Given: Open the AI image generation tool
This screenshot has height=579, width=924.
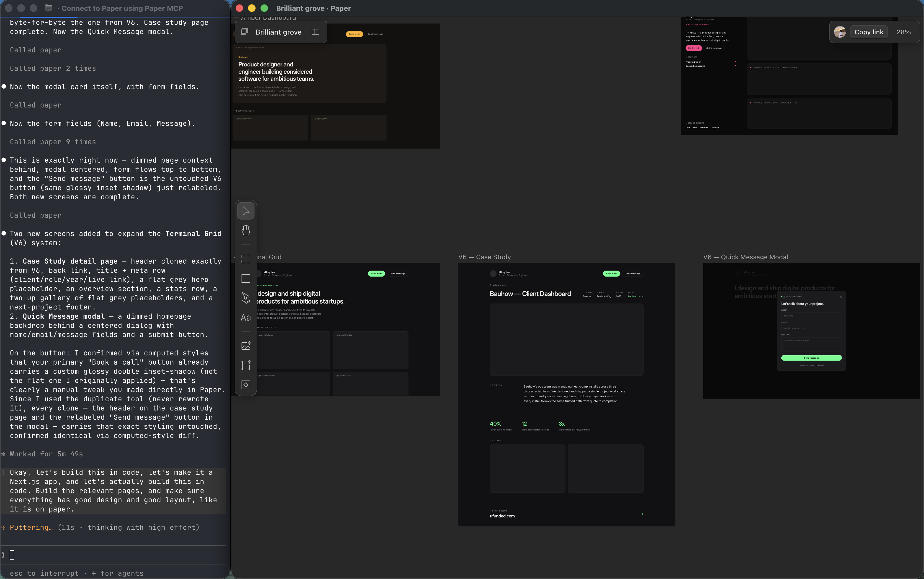Looking at the screenshot, I should pos(246,346).
